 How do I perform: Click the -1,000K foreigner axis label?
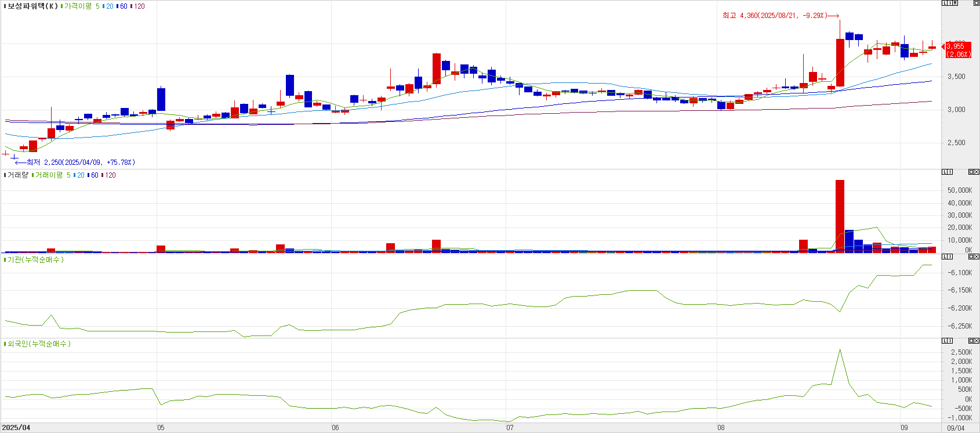(x=961, y=418)
